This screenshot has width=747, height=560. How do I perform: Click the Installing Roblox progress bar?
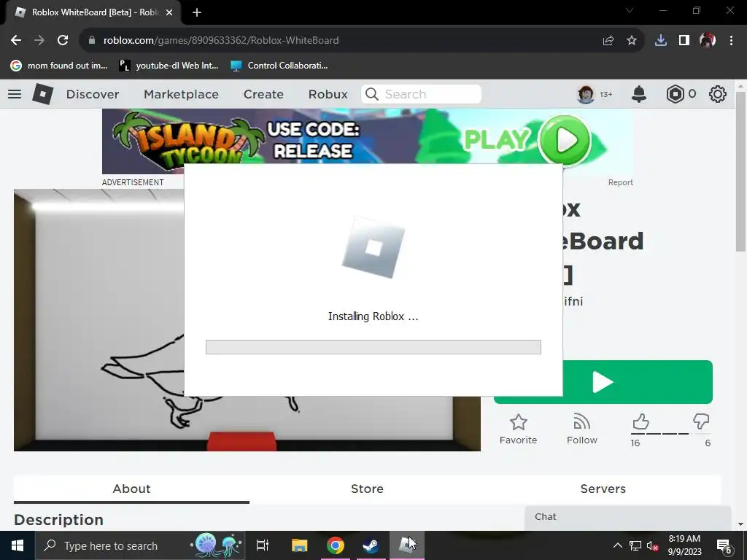[373, 347]
